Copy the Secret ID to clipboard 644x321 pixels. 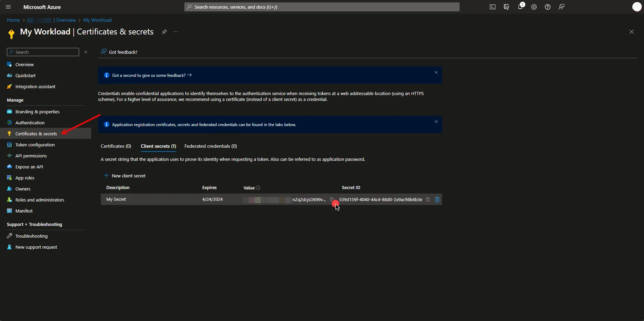click(x=428, y=199)
